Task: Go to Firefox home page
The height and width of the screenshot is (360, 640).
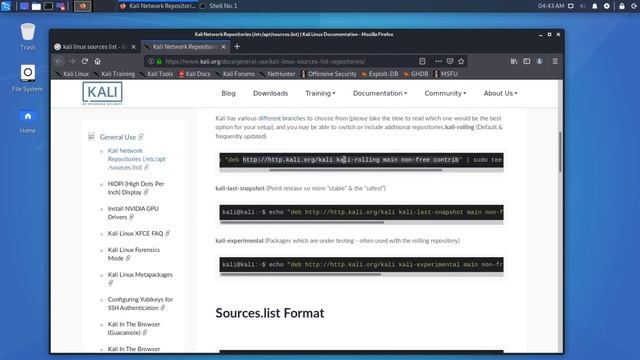Action: 98,61
